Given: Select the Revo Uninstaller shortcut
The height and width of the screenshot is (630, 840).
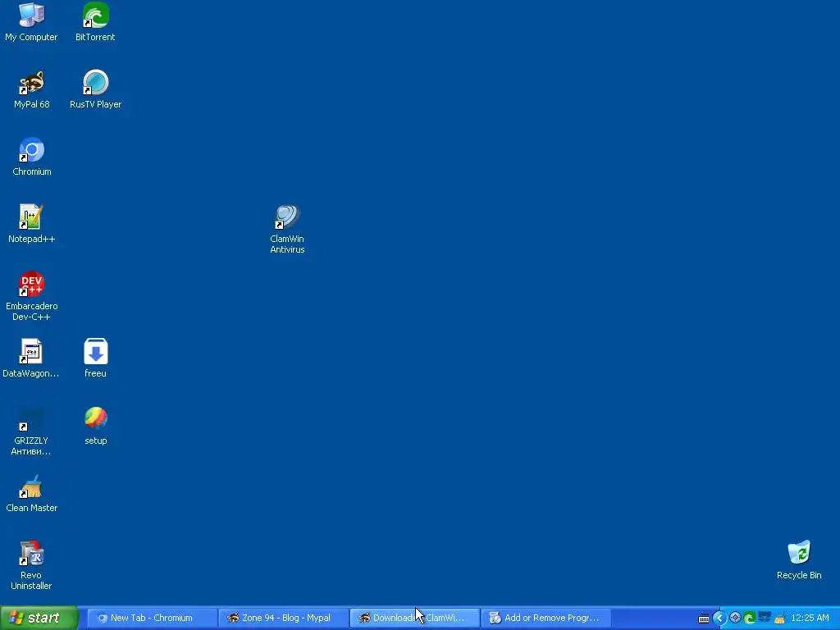Looking at the screenshot, I should [x=32, y=566].
